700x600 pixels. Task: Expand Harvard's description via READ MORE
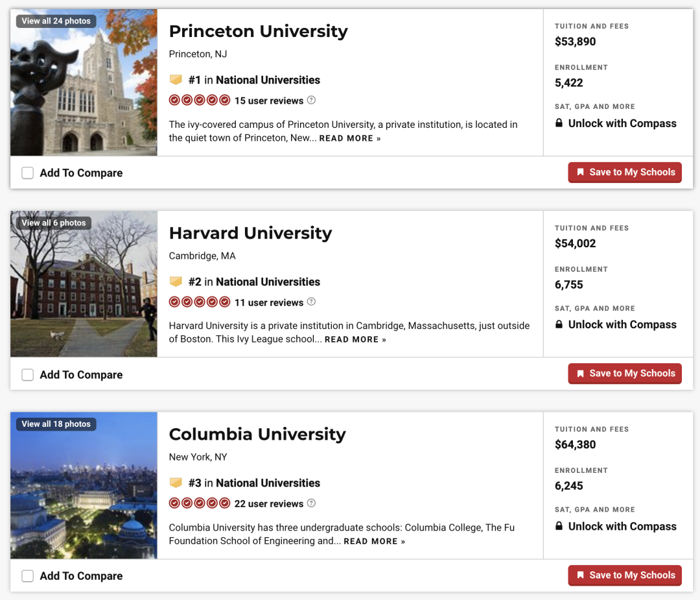[355, 340]
